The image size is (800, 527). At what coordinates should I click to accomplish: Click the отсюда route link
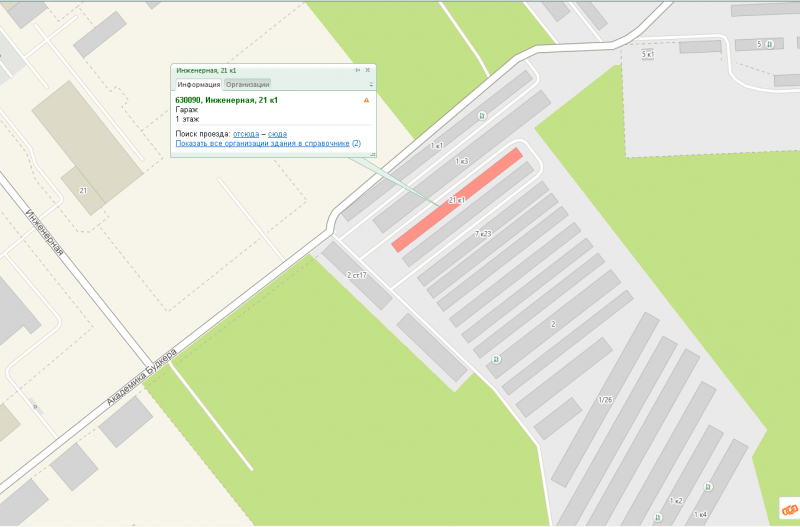pos(246,134)
